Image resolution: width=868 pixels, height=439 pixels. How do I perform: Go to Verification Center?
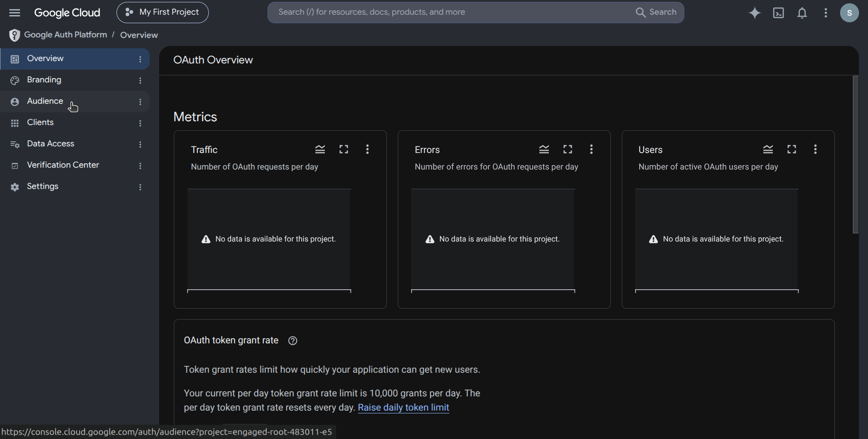tap(75, 165)
